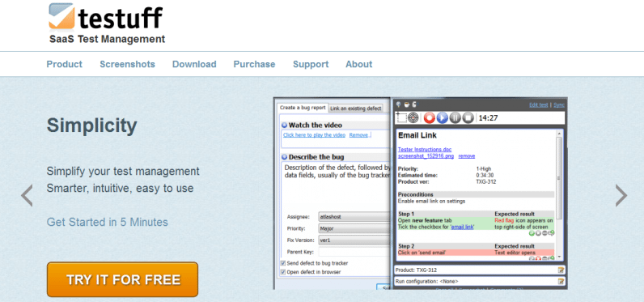Toggle Open defect in browser checkbox
This screenshot has width=644, height=302.
coord(283,272)
